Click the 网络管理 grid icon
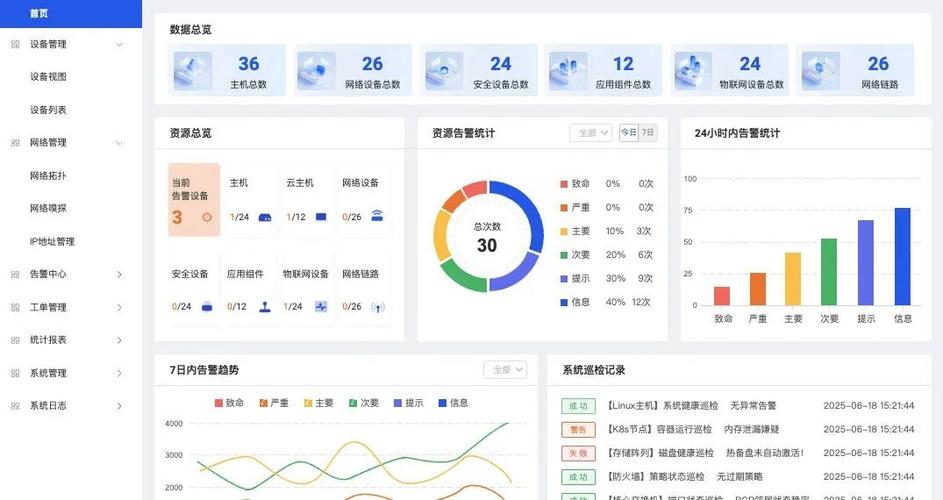This screenshot has height=500, width=943. tap(16, 143)
